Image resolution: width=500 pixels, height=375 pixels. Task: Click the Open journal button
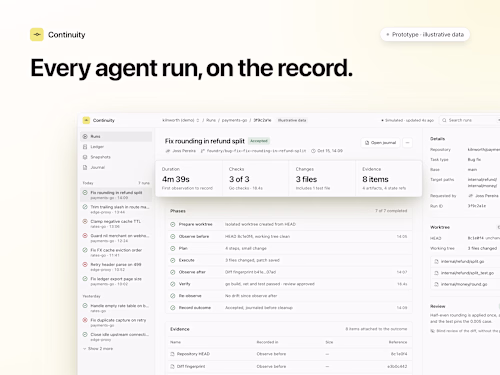380,143
